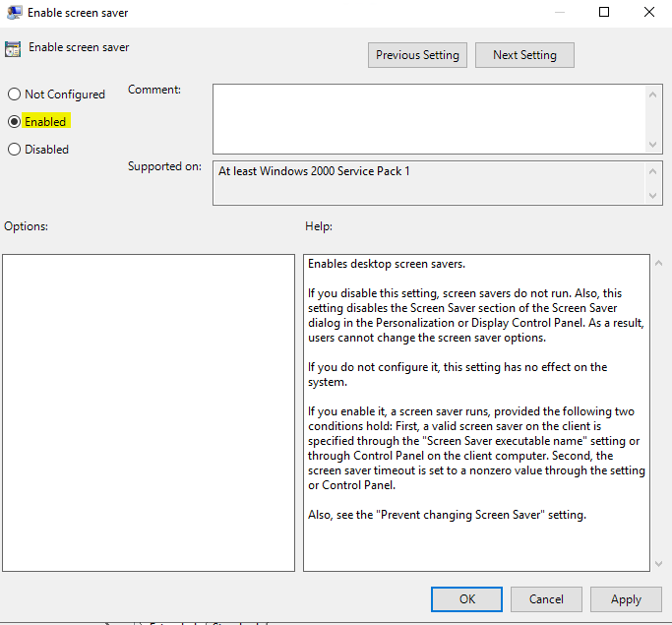Click inside the Comment text box

click(428, 118)
